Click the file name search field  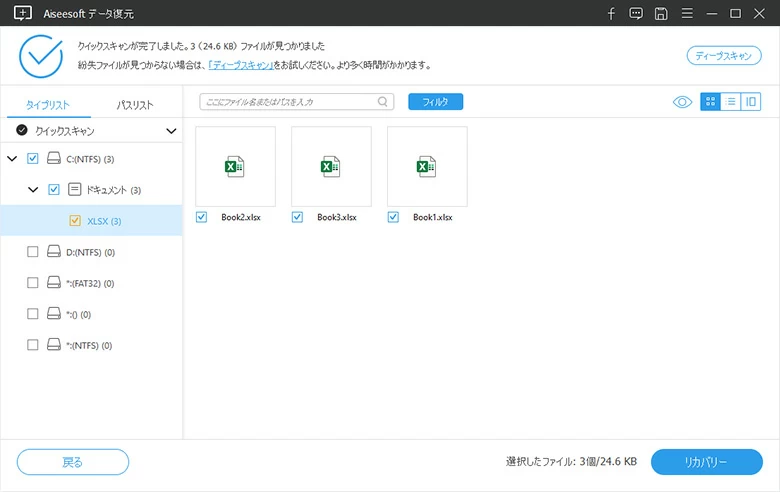pos(288,101)
